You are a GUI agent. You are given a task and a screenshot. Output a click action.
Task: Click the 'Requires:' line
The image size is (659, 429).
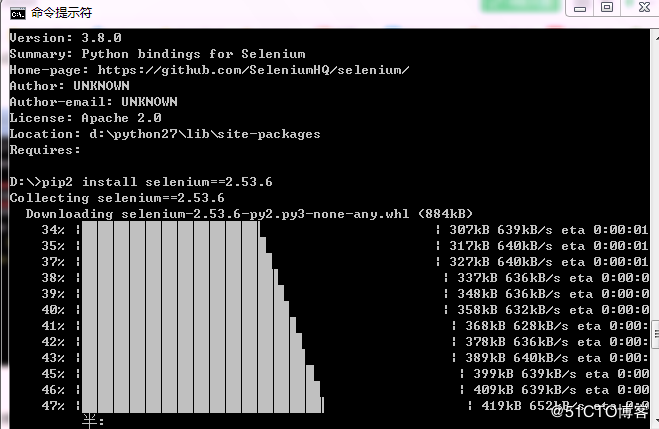(x=45, y=150)
